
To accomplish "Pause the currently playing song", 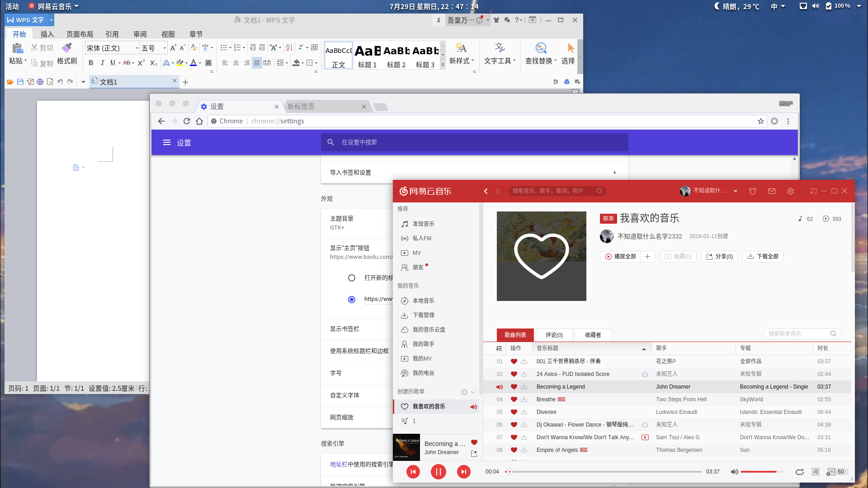I will click(438, 471).
